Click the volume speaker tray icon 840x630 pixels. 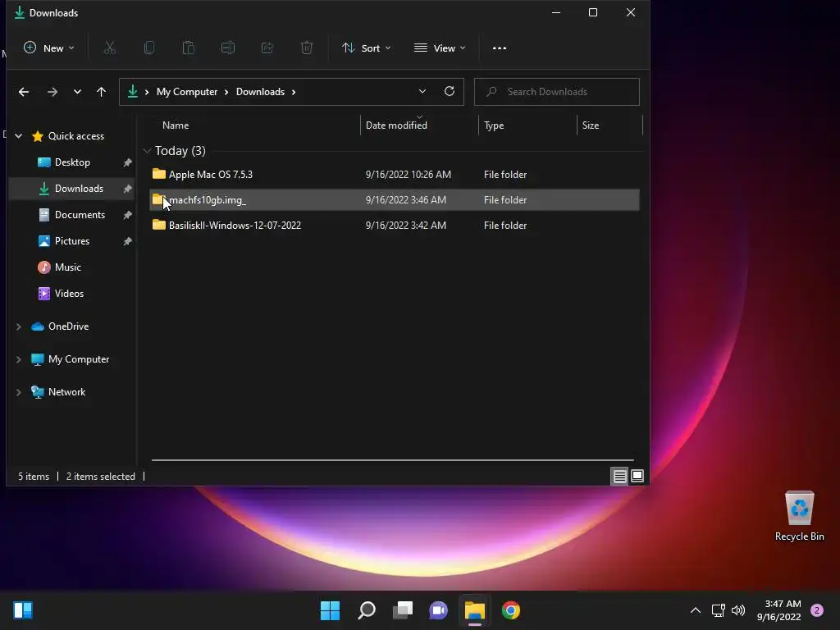coord(738,610)
